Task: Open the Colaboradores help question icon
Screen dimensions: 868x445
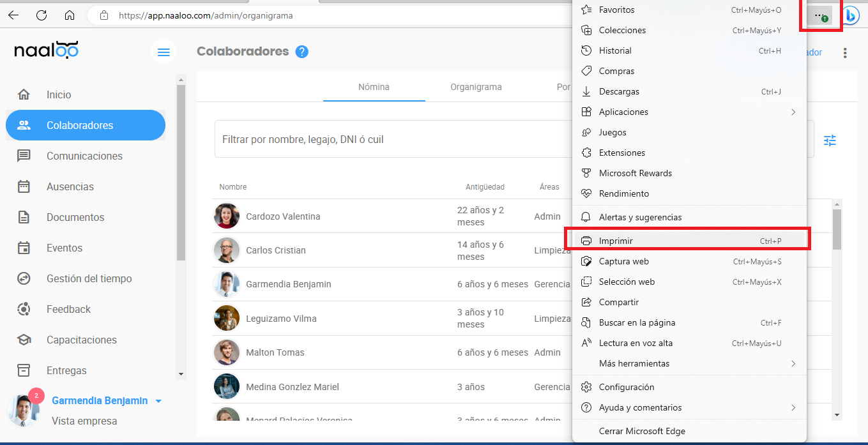Action: [x=302, y=52]
